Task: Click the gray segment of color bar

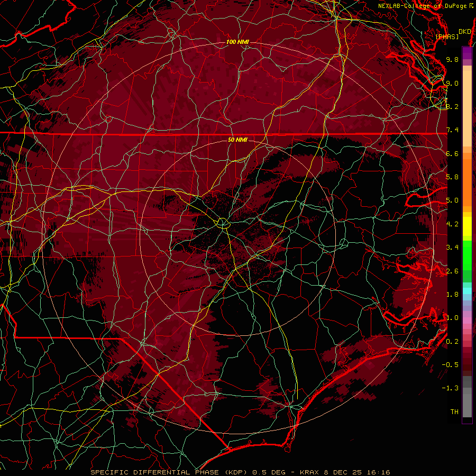Action: (x=467, y=397)
